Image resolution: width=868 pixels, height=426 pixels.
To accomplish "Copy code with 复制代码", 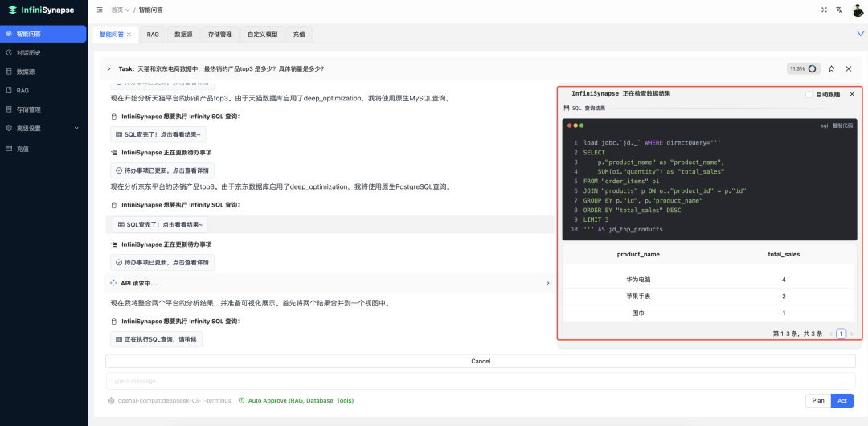I will point(842,125).
